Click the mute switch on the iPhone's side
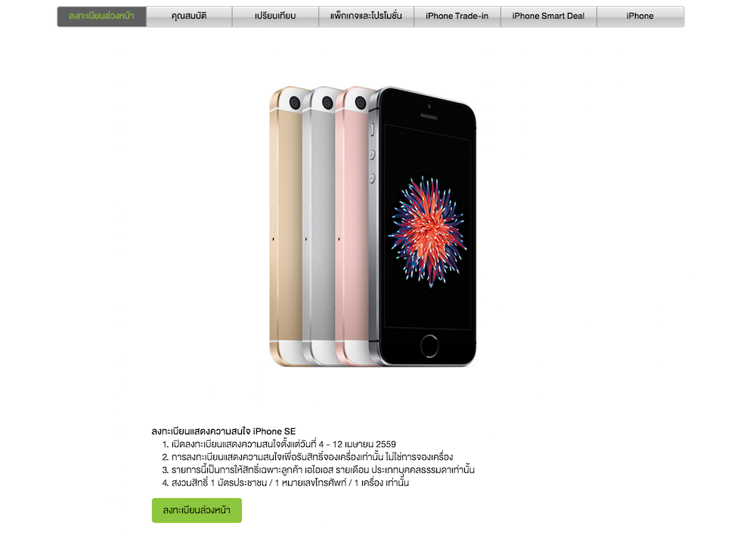The height and width of the screenshot is (534, 756). pos(372,129)
